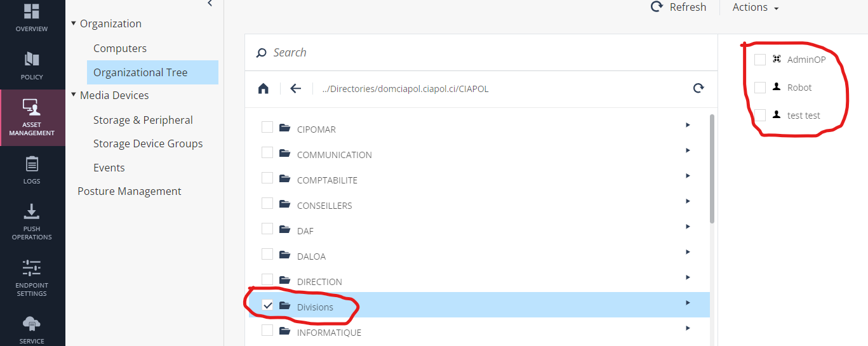Expand the INFORMATIQUE folder arrow
868x346 pixels.
pos(688,328)
